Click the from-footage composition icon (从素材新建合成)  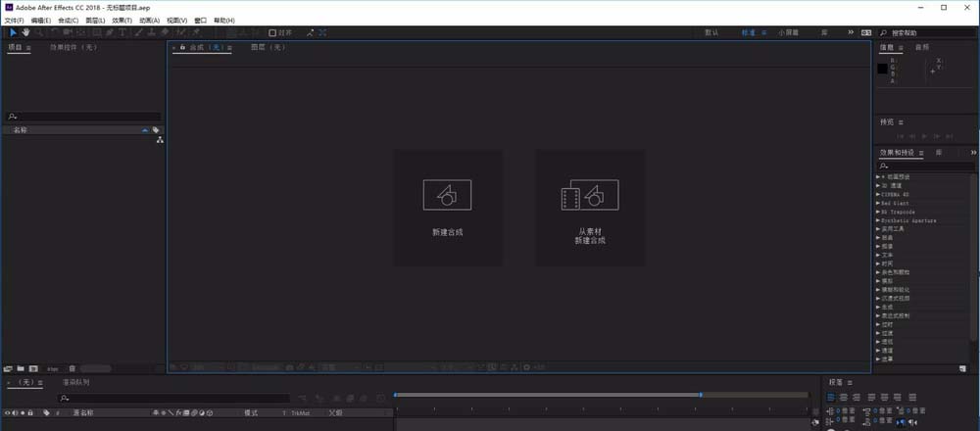coord(589,195)
